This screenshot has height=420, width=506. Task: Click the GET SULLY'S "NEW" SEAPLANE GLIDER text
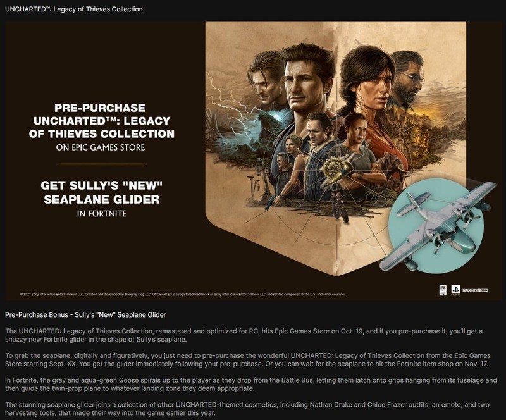coord(101,192)
